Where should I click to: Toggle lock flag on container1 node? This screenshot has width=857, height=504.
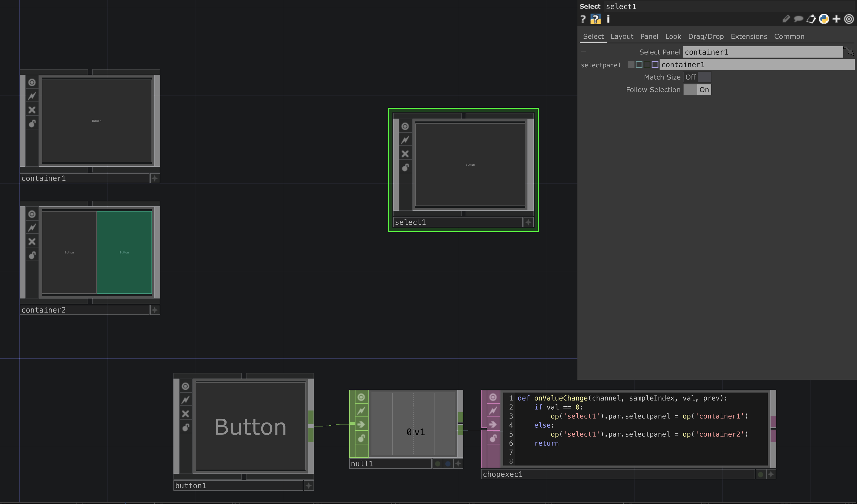[x=32, y=123]
